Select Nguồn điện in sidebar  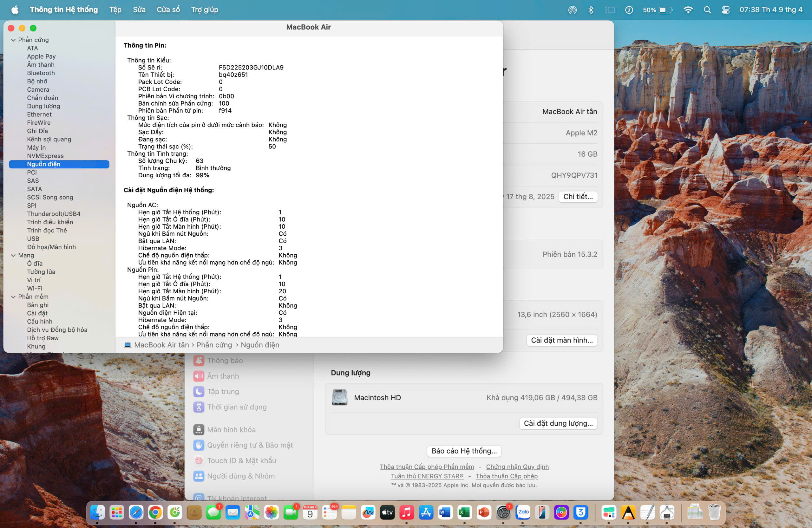59,164
